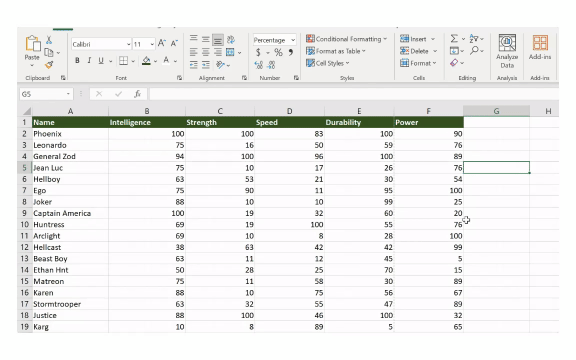The height and width of the screenshot is (360, 576).
Task: Click the Fill down icon in Editing
Action: pyautogui.click(x=454, y=51)
